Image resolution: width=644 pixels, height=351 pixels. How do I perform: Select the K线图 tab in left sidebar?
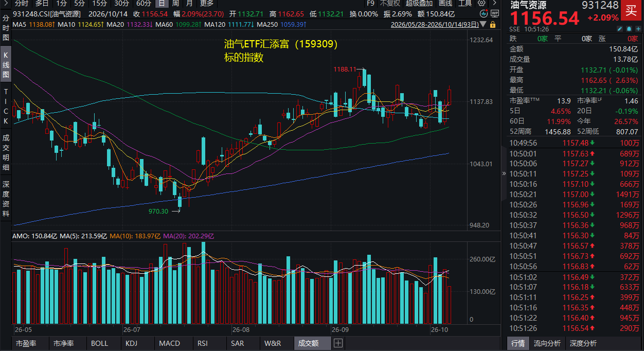coord(6,64)
